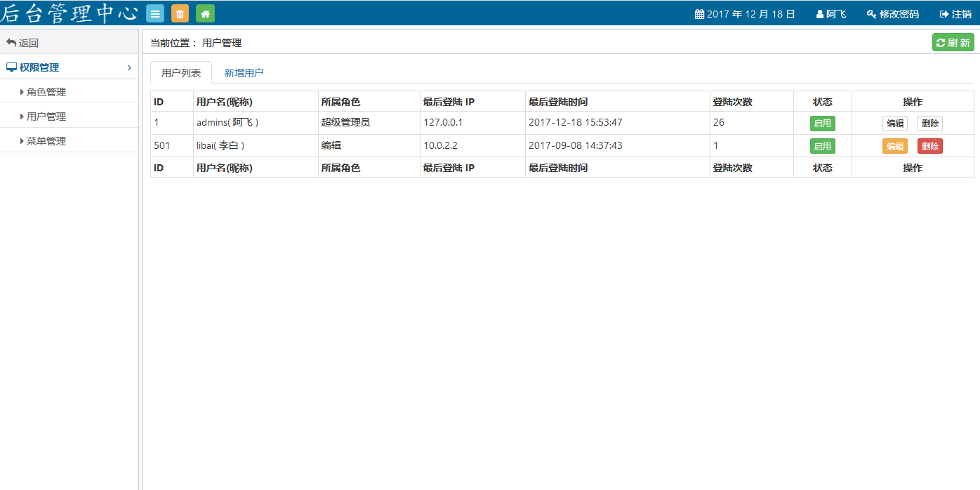The height and width of the screenshot is (490, 980).
Task: Open 修改密码 change password link
Action: pyautogui.click(x=893, y=14)
